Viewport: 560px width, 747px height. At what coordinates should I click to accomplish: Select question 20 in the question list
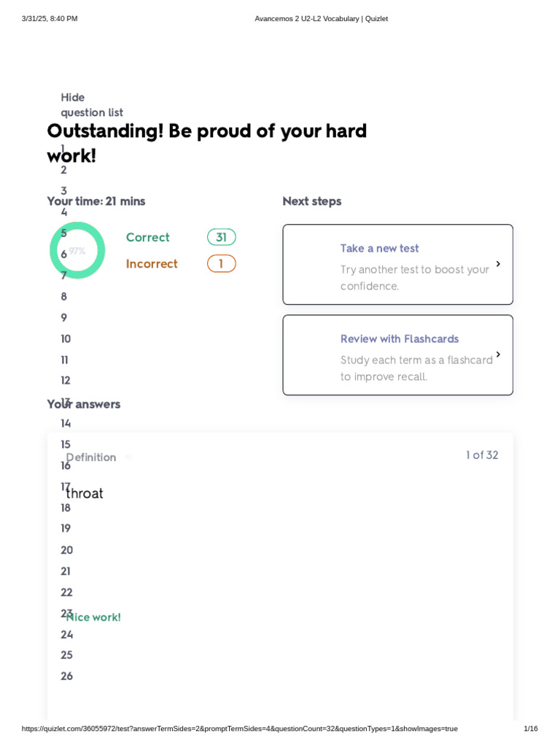tap(66, 550)
